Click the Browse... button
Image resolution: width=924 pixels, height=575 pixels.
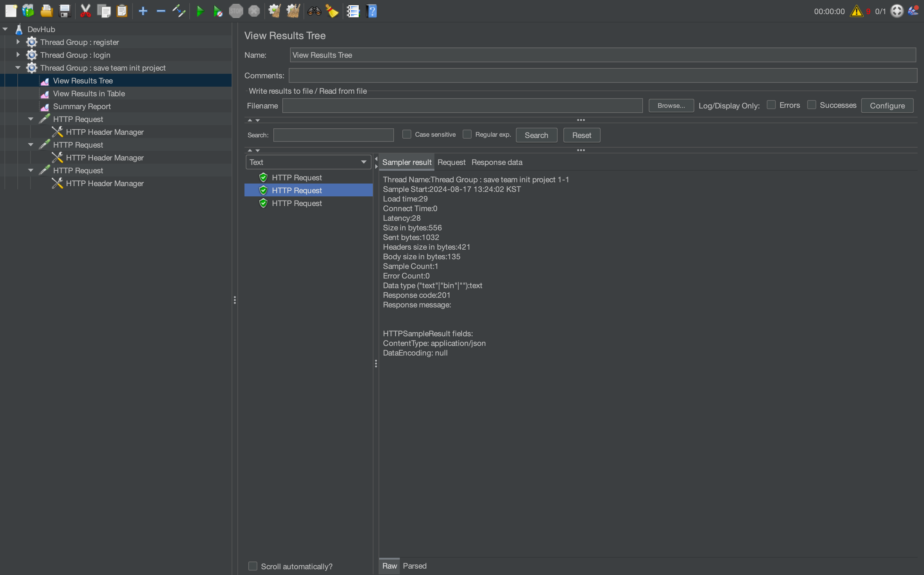tap(671, 105)
